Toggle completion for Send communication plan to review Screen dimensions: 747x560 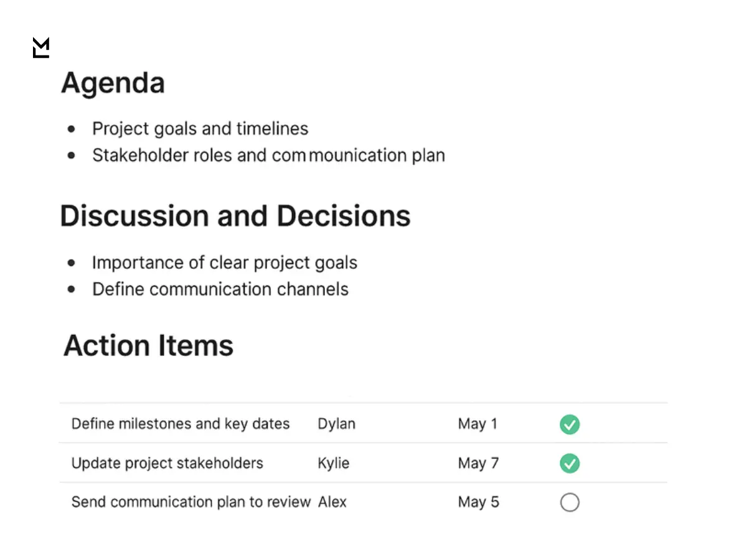(570, 502)
